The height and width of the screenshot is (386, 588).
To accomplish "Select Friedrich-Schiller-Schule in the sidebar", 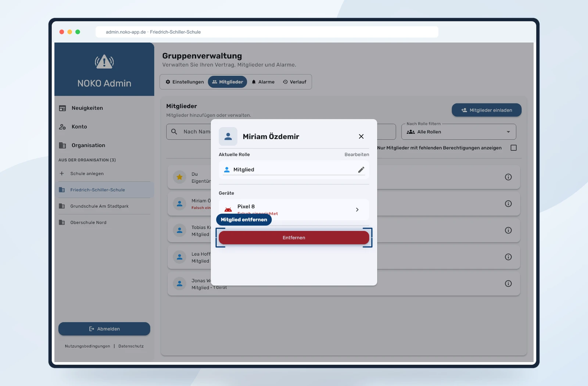I will (x=104, y=190).
